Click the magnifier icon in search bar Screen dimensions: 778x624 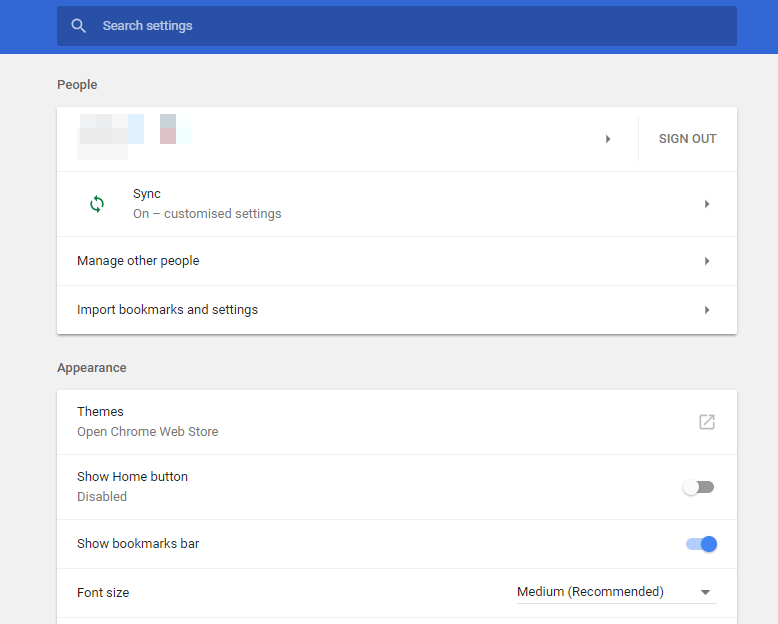tap(78, 26)
